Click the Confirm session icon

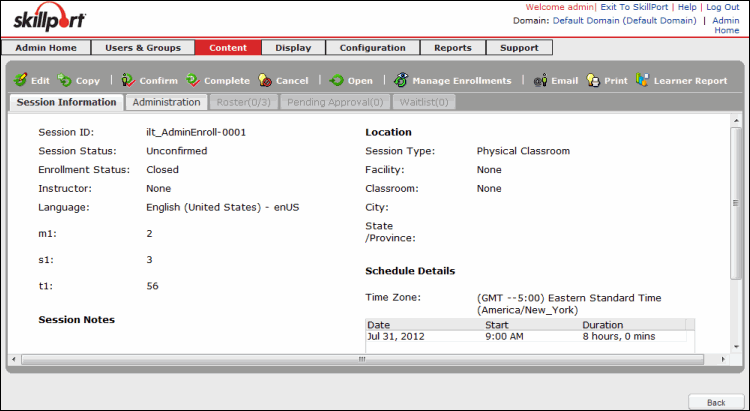[x=128, y=80]
